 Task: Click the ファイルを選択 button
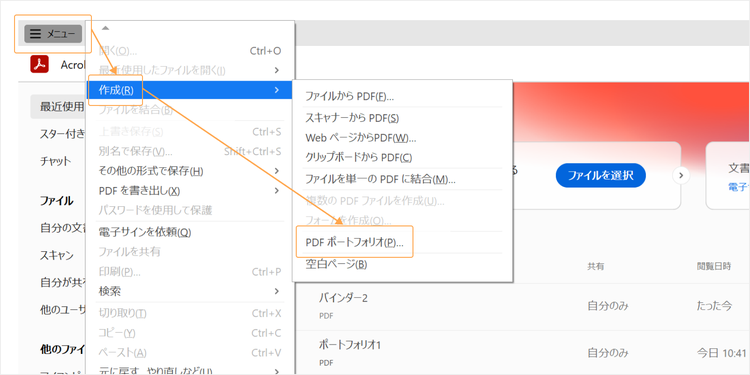tap(601, 176)
